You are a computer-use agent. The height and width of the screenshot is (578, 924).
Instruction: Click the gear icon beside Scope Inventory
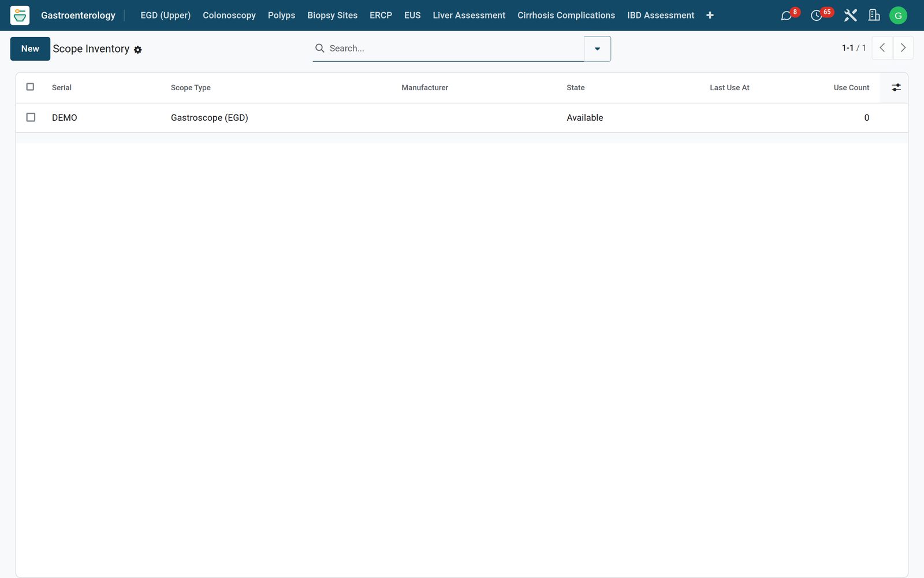tap(138, 50)
